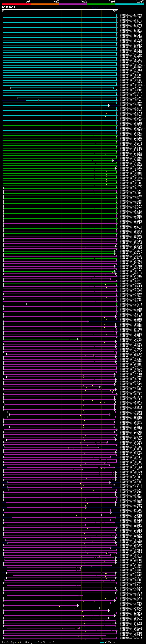Click the purple ~60% identity legend segment
Screen dimensions: 146x644
click(73, 4)
